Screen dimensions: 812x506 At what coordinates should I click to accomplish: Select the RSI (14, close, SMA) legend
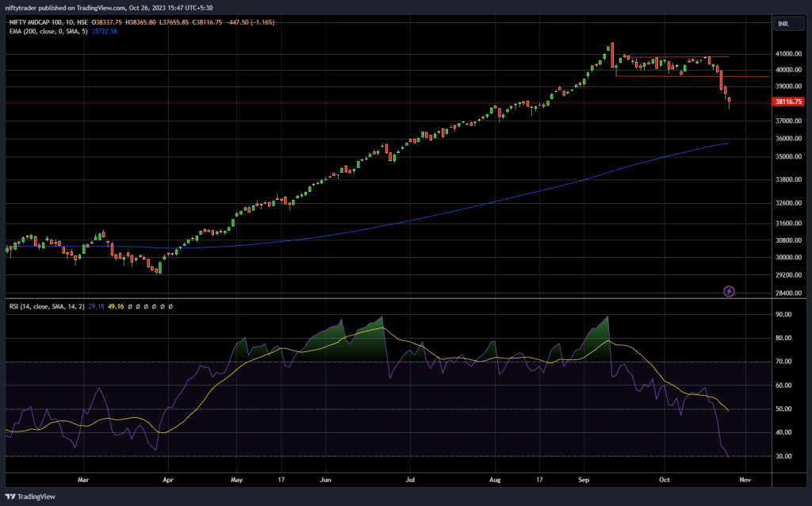pos(47,307)
